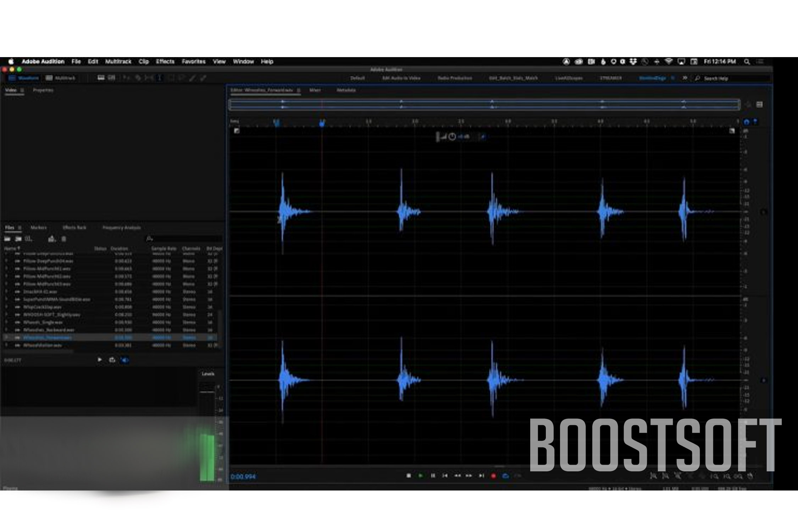Click Insert into Multitrack icon
This screenshot has width=798, height=532.
[x=52, y=239]
